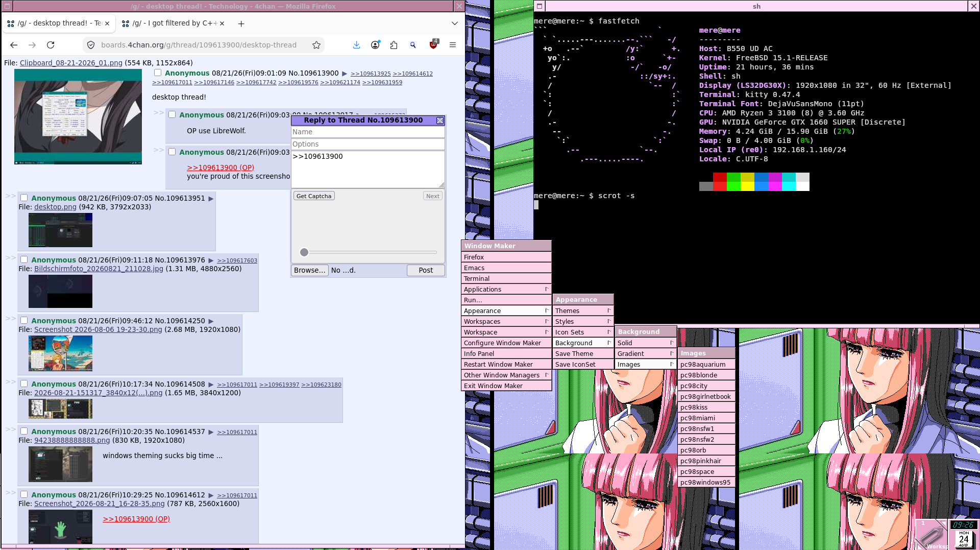Select the checkbox for post No.109614537
The height and width of the screenshot is (550, 980).
pyautogui.click(x=24, y=432)
